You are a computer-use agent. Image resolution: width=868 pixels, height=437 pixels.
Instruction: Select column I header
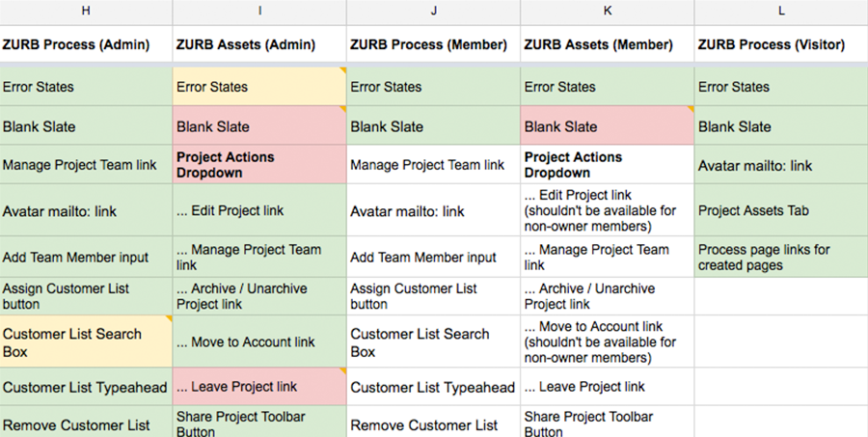(259, 12)
